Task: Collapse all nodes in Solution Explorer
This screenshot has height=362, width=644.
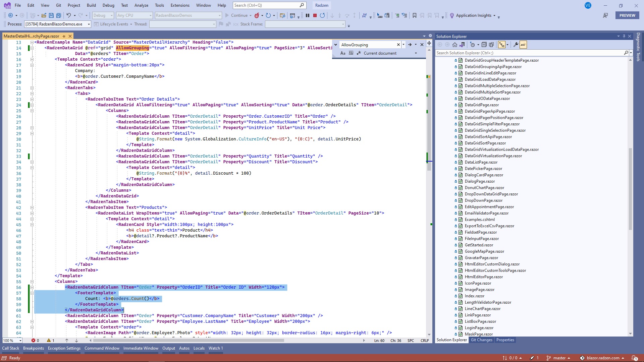Action: pyautogui.click(x=484, y=45)
